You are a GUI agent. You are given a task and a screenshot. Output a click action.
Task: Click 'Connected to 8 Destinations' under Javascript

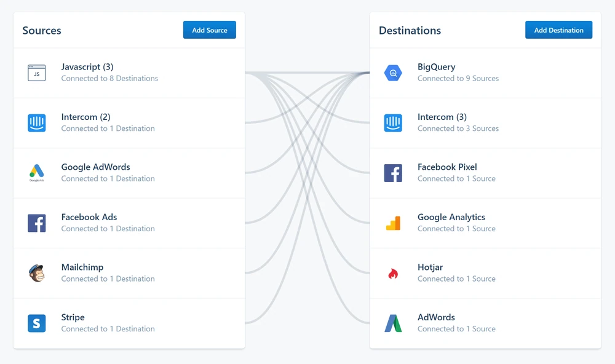pyautogui.click(x=109, y=79)
